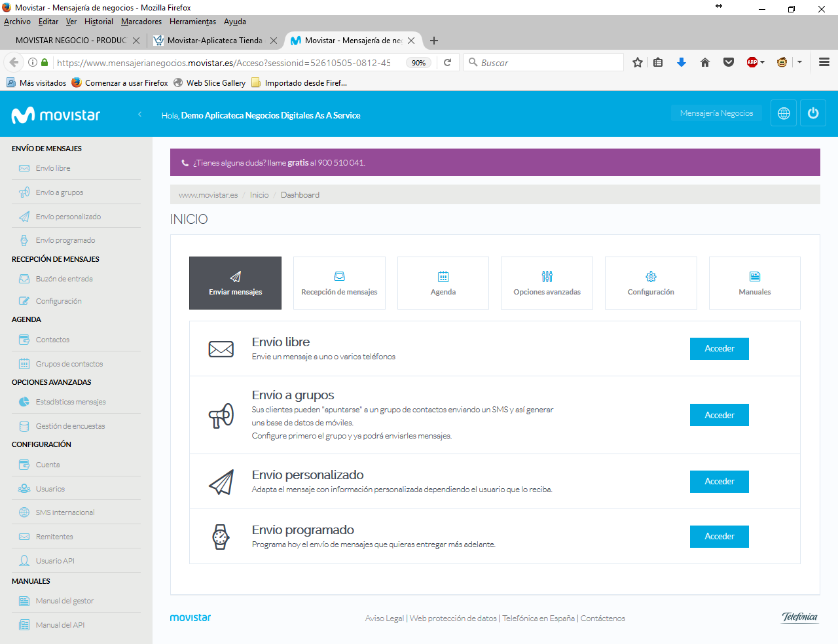Open a new browser tab

coord(434,41)
